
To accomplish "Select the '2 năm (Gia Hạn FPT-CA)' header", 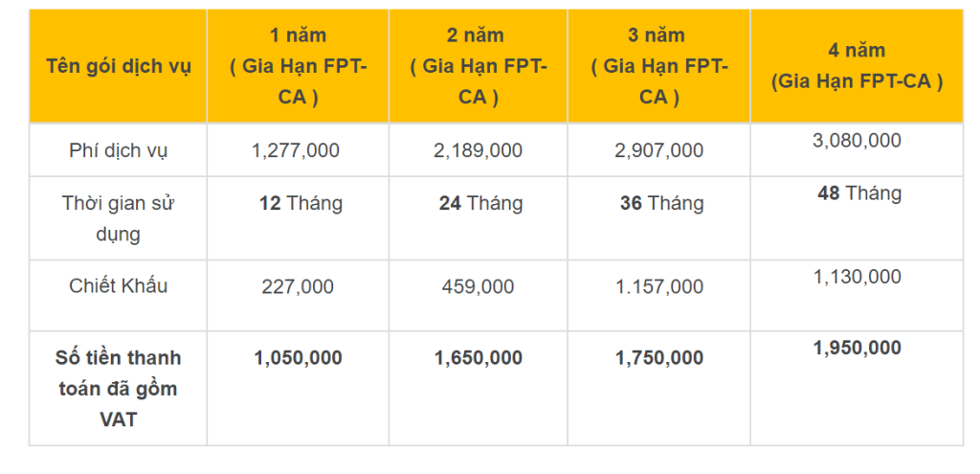I will point(479,66).
